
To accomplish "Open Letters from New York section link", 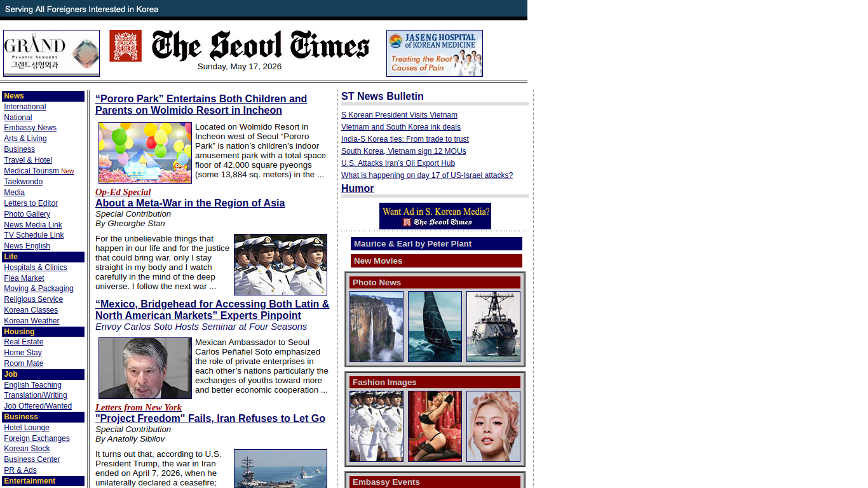I will pos(139,407).
